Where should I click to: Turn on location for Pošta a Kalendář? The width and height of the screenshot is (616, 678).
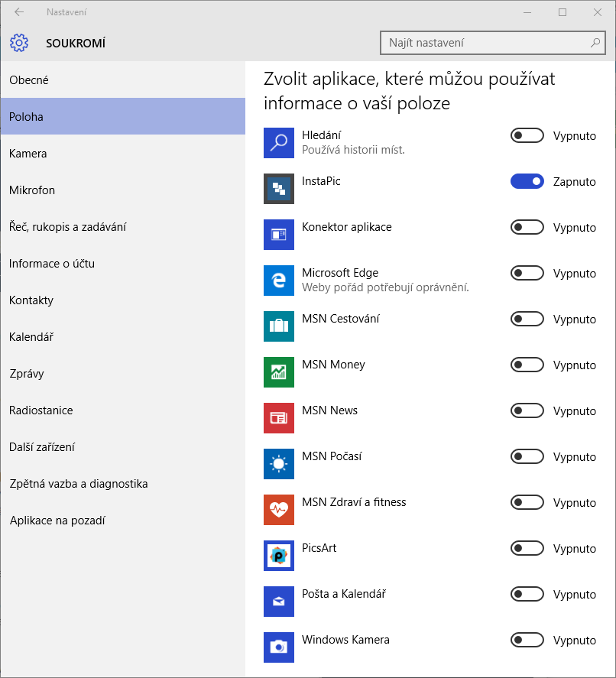point(527,594)
